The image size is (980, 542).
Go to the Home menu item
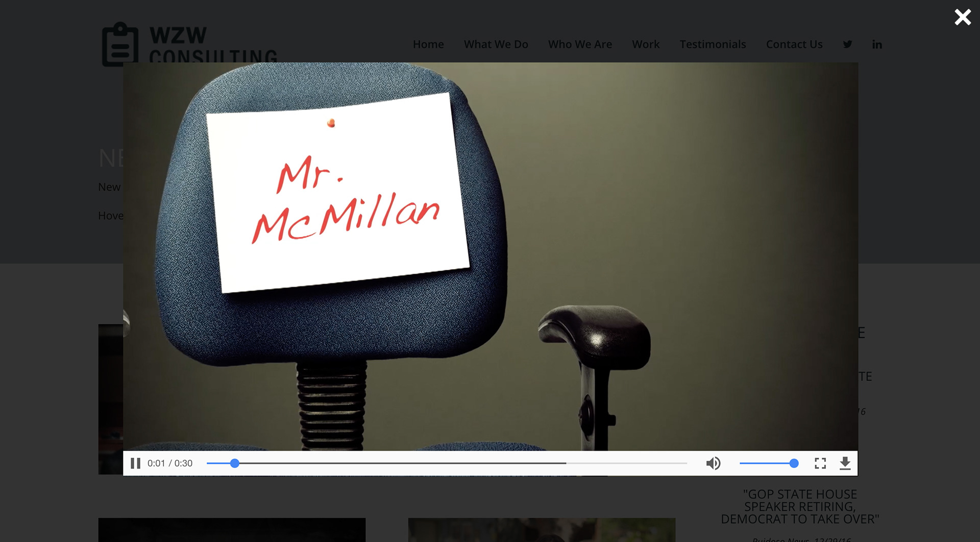(428, 44)
